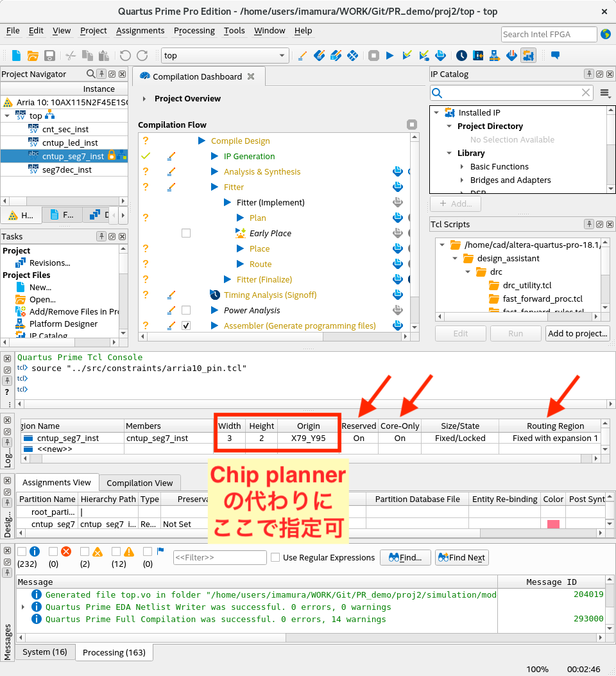Click the blue chat feedback toolbar icon
The height and width of the screenshot is (676, 616).
(555, 55)
